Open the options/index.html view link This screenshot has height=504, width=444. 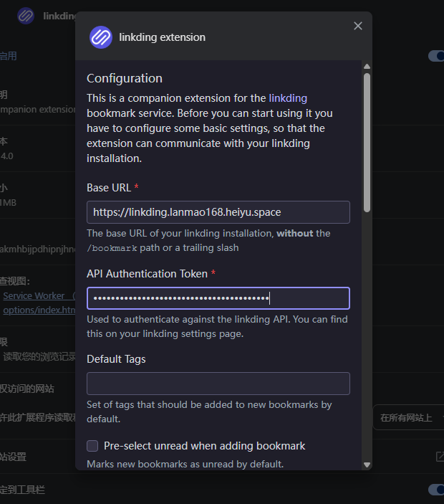(39, 310)
